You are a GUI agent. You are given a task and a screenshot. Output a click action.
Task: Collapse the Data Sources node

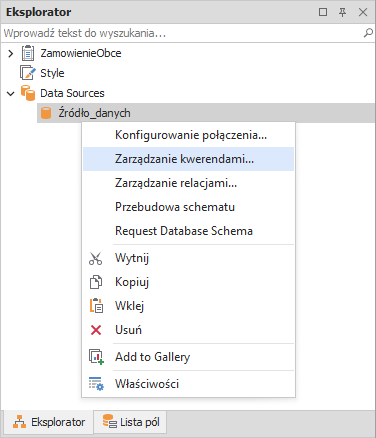11,93
